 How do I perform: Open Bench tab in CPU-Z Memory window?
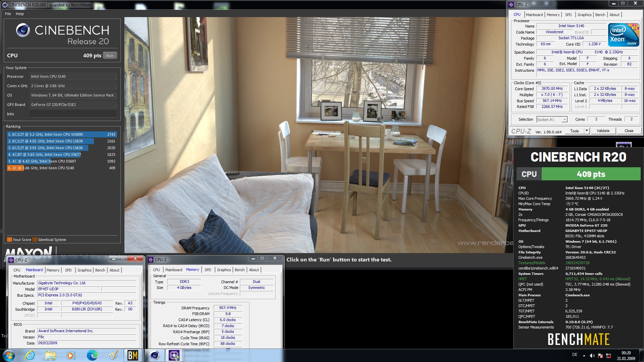239,270
